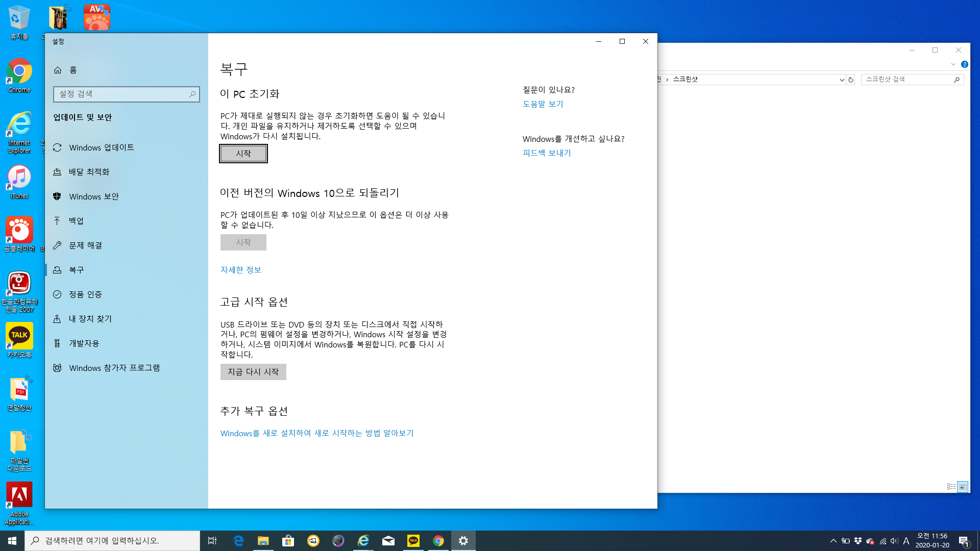Select Windows 보안 shield item
This screenshot has height=551, width=980.
coord(93,196)
